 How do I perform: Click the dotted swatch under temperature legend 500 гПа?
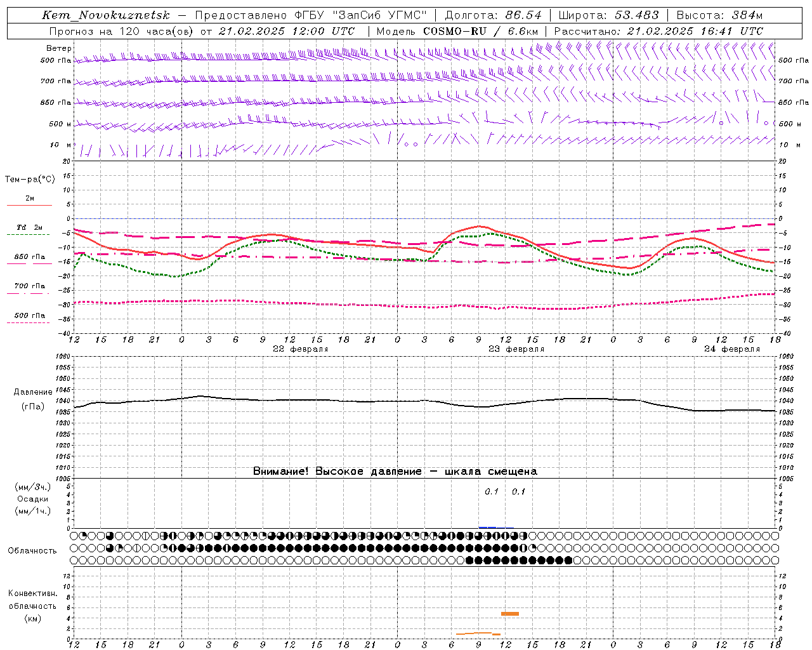pyautogui.click(x=29, y=322)
